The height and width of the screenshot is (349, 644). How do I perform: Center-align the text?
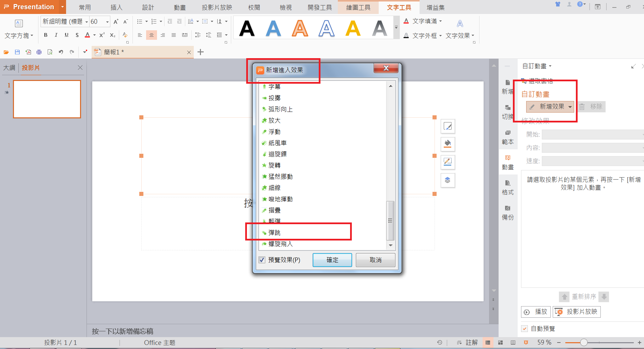coord(151,35)
